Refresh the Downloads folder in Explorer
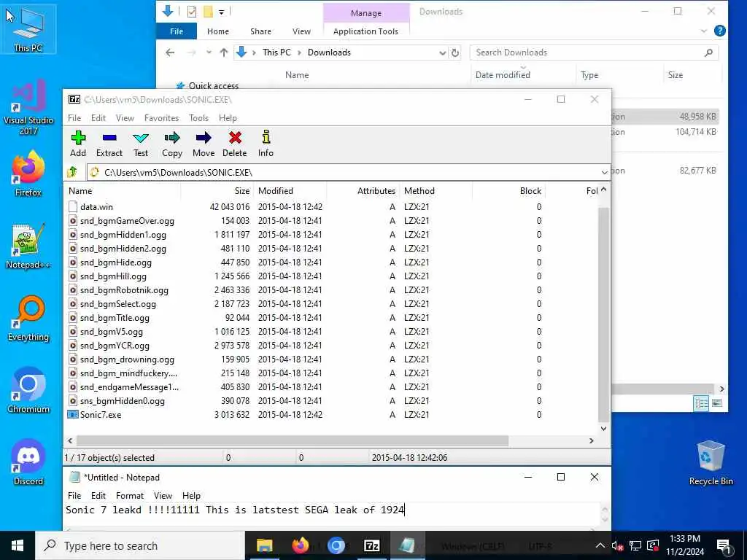Viewport: 747px width, 560px height. (455, 52)
